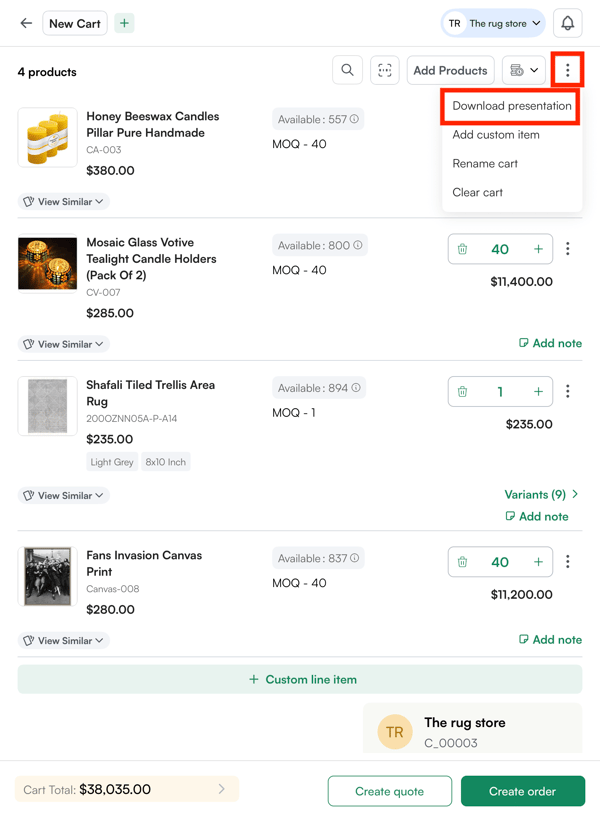Click the search magnifier icon
This screenshot has width=600, height=821.
[x=347, y=70]
